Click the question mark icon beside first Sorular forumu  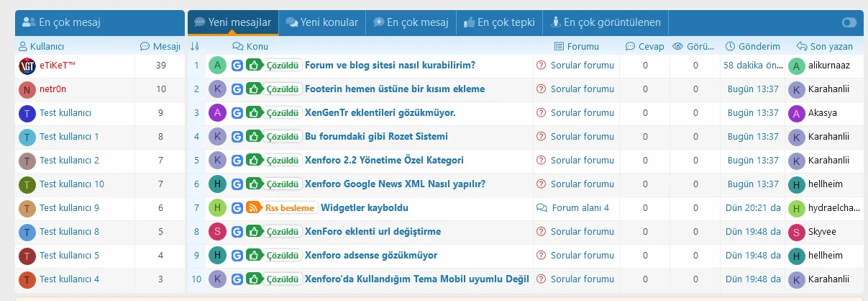(541, 66)
